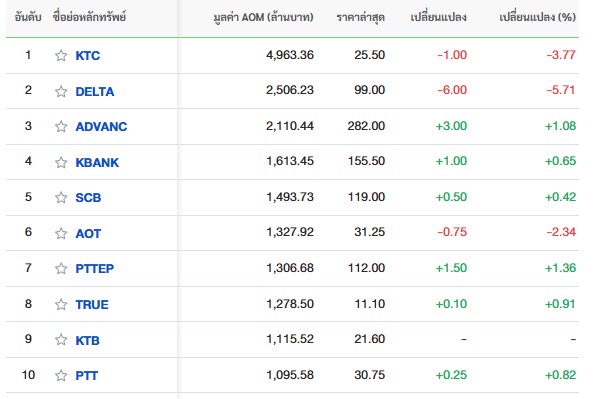Add ADVANC to favorites with its star

[x=61, y=126]
